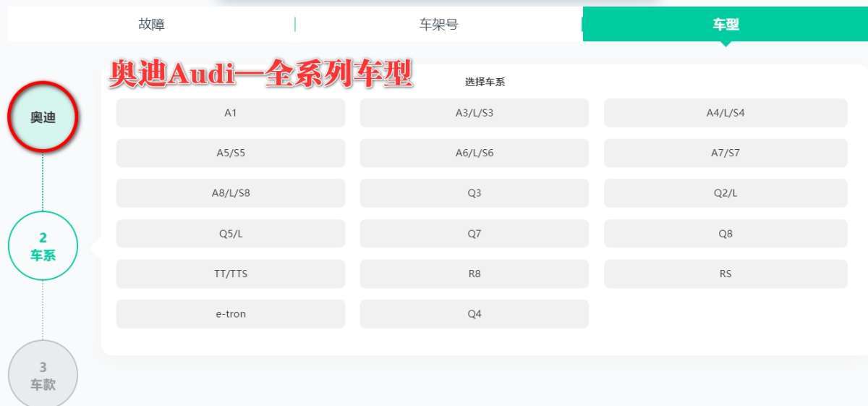
Task: Choose the A3/L/S3 series
Action: (475, 113)
